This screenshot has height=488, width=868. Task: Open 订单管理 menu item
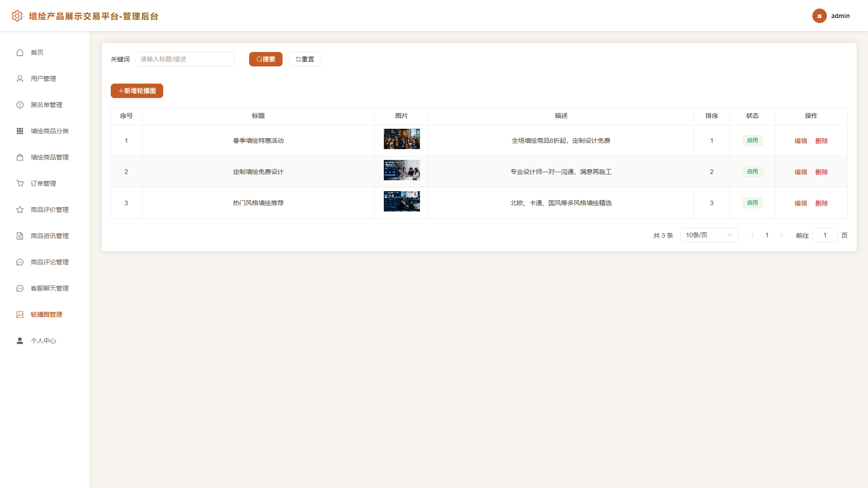[x=45, y=183]
